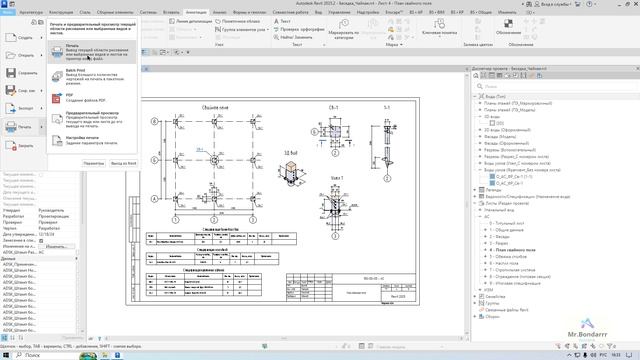The height and width of the screenshot is (360, 640).
Task: Click the open documents icon in file menu
Action: point(41,22)
